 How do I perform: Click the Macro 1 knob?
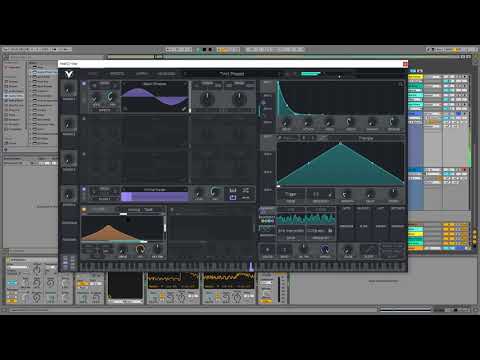pyautogui.click(x=69, y=90)
